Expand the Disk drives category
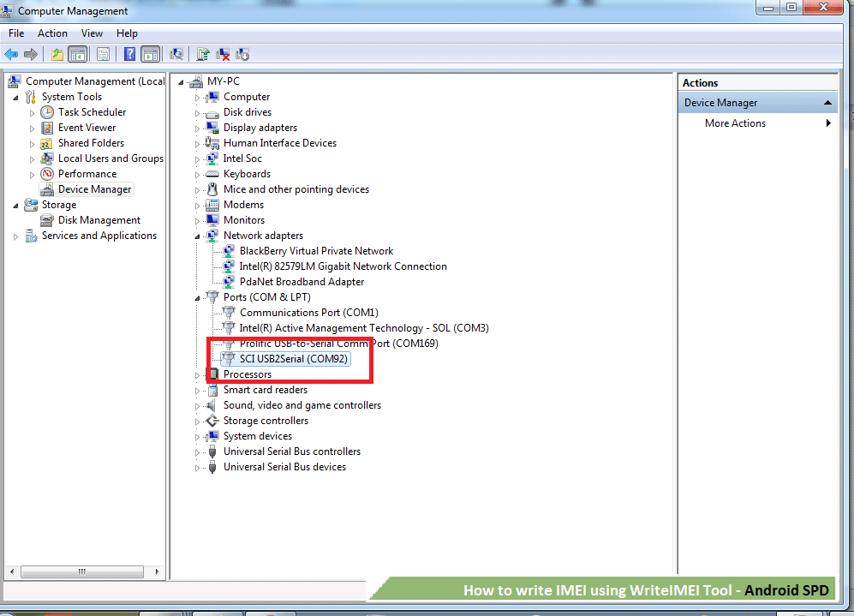This screenshot has width=854, height=616. (197, 113)
